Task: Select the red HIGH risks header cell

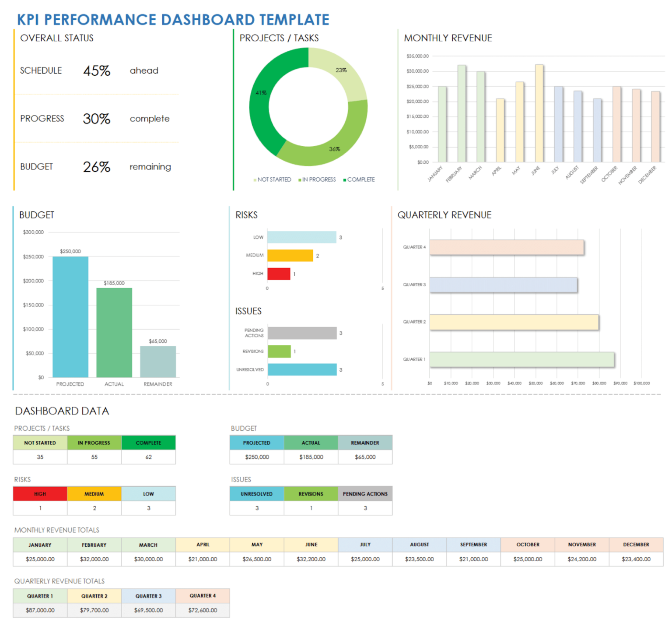Action: 40,494
